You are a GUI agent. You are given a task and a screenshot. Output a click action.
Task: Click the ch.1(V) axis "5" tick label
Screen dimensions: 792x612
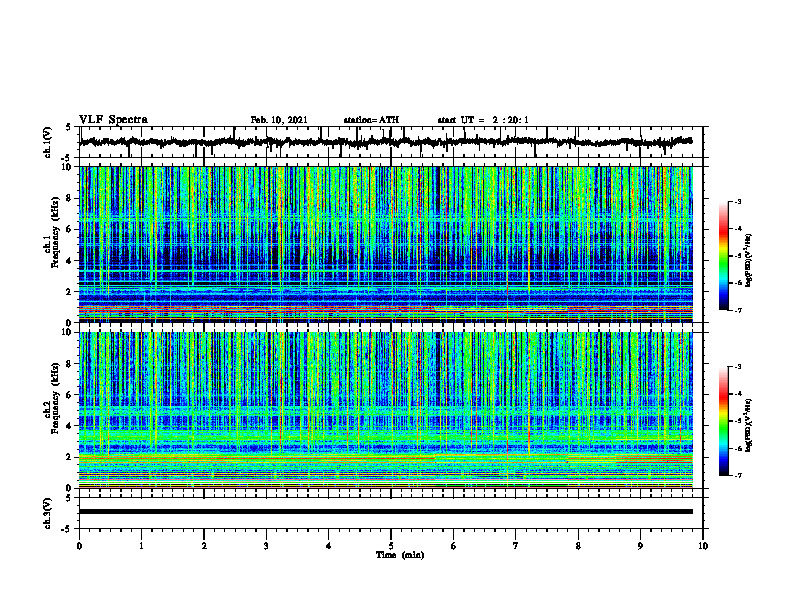point(68,128)
